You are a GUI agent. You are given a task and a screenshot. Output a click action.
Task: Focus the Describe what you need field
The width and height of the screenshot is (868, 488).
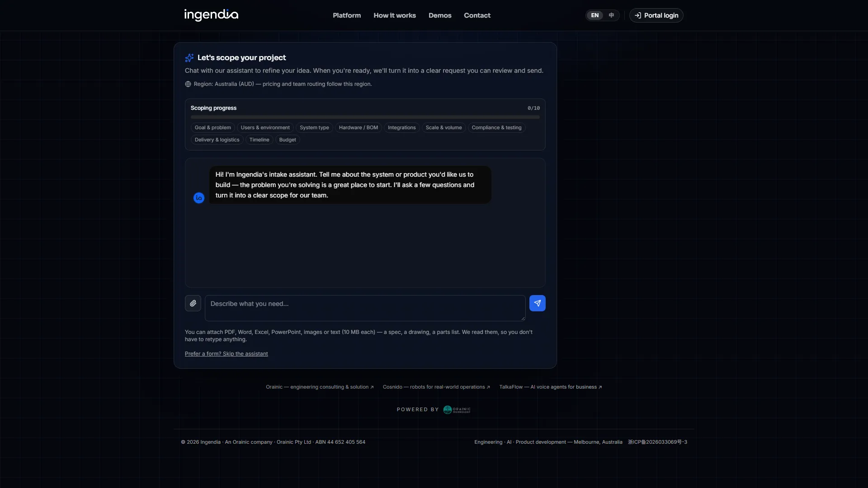point(365,308)
